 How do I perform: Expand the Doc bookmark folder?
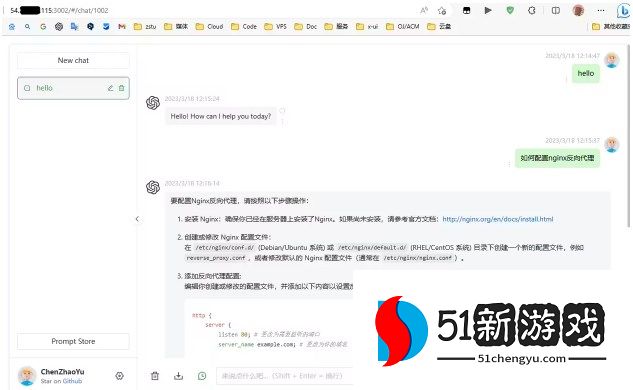pyautogui.click(x=306, y=27)
